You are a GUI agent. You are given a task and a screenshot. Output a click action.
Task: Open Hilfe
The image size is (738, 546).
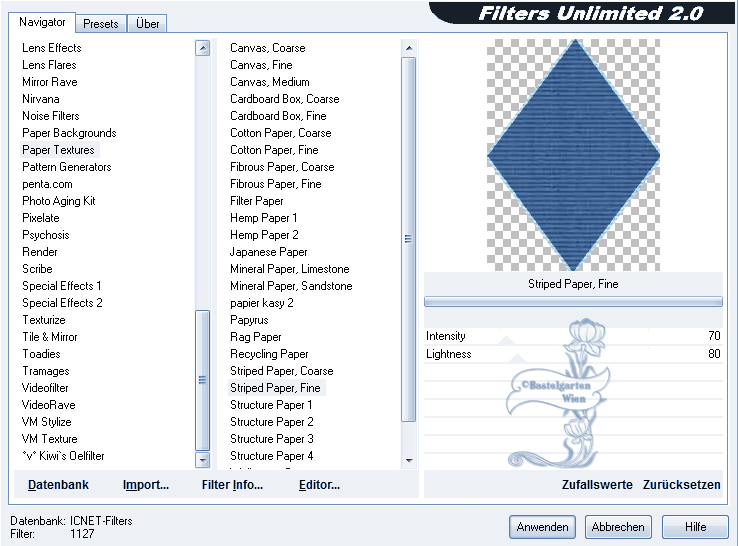tap(695, 527)
